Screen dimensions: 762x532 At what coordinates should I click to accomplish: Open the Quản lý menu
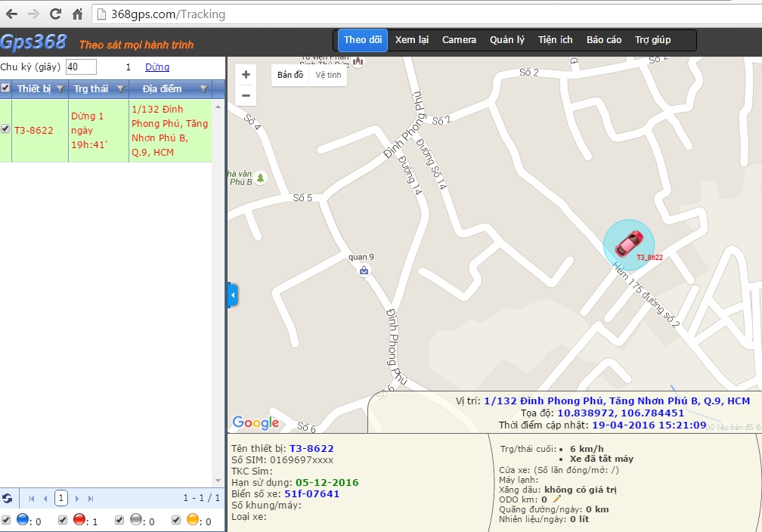click(x=506, y=40)
